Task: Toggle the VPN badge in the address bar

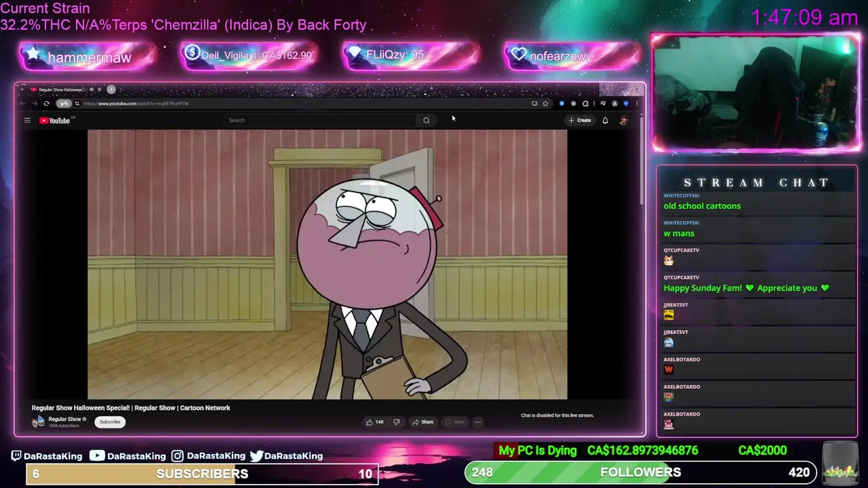Action: pos(64,104)
